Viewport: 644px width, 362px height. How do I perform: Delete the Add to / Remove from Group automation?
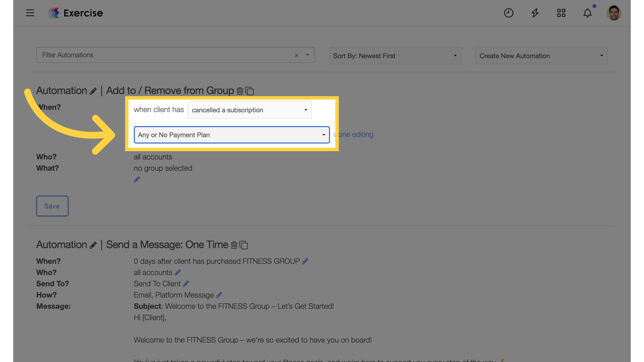(x=240, y=91)
